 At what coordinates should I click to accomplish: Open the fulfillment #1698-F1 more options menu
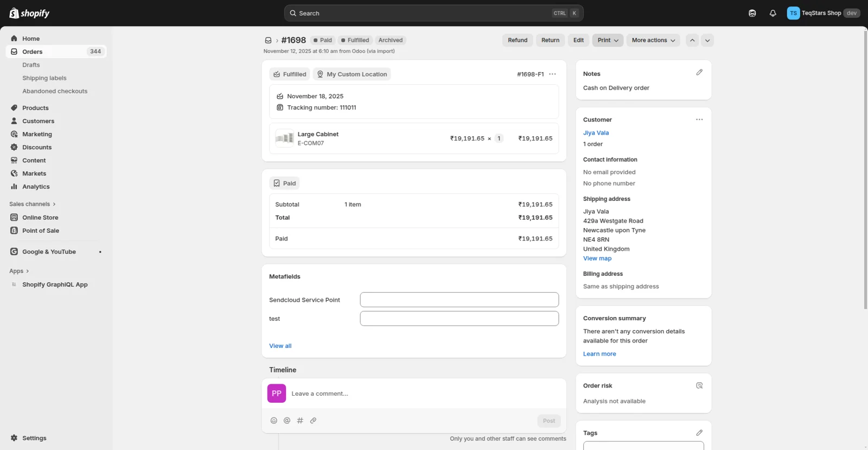[552, 74]
